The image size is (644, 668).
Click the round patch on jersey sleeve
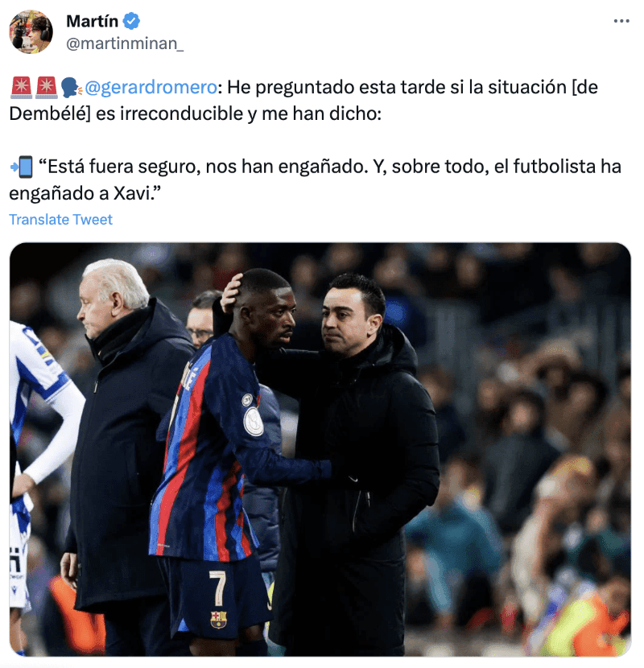(253, 422)
